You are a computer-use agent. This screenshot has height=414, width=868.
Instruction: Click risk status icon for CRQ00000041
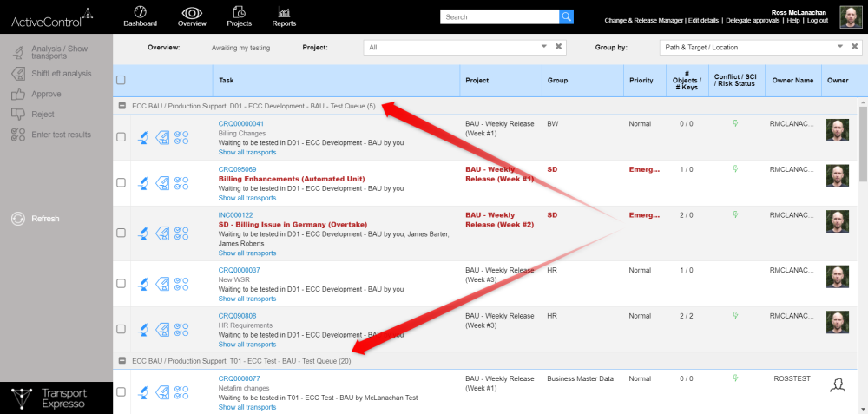[x=736, y=123]
